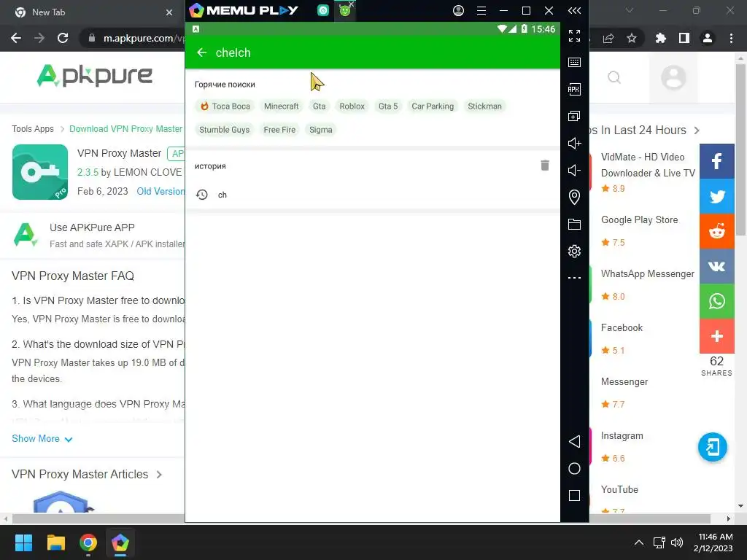The width and height of the screenshot is (747, 560).
Task: Go back using the search bar arrow
Action: click(x=201, y=52)
